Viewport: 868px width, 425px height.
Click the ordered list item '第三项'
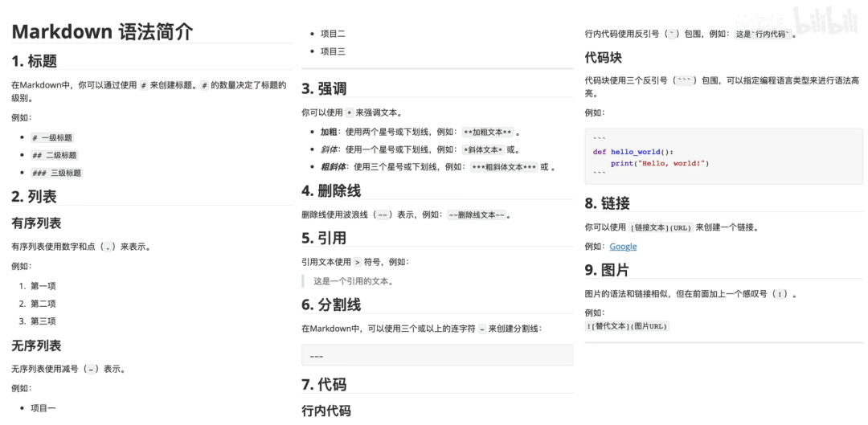click(x=43, y=321)
